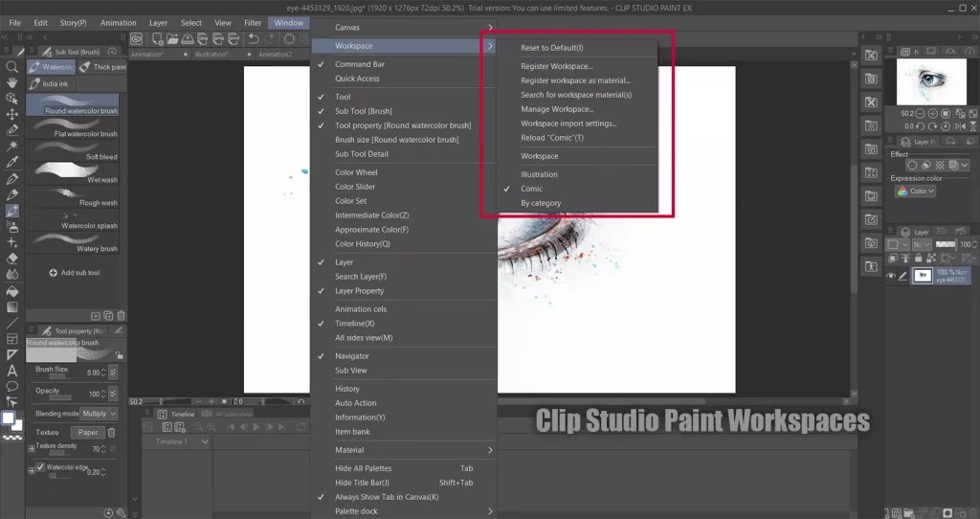Select the Pen tool
The width and height of the screenshot is (980, 519).
(x=11, y=179)
